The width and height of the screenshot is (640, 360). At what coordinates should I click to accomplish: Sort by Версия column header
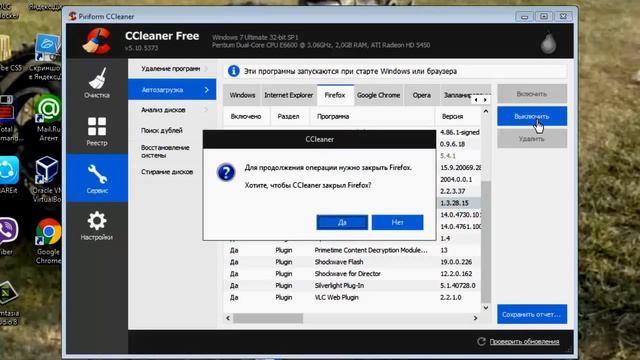458,116
